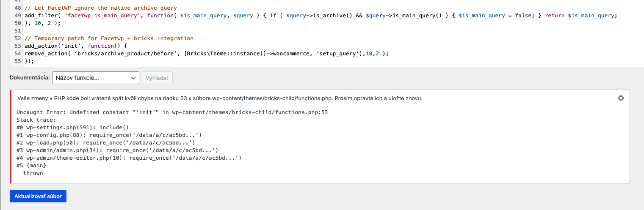This screenshot has height=210, width=644.
Task: Open the Názov funkcie dropdown
Action: pyautogui.click(x=96, y=78)
